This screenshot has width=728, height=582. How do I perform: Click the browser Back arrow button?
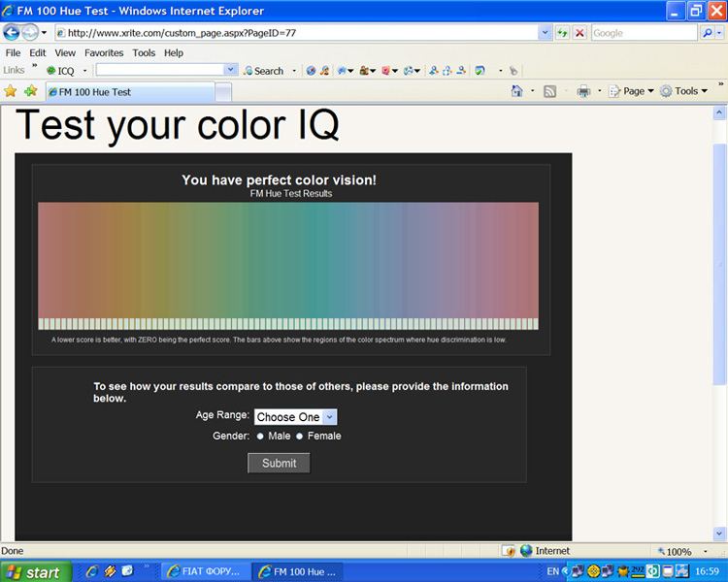(12, 32)
